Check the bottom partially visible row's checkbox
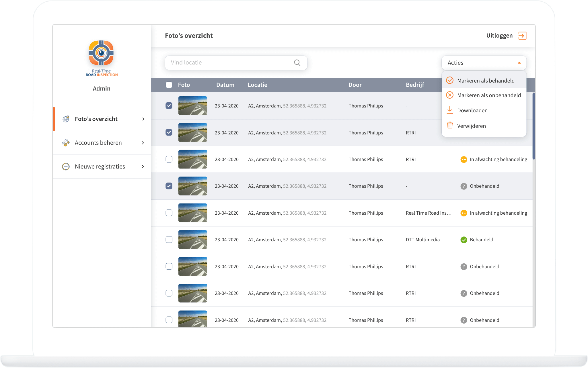The image size is (588, 368). coord(169,320)
